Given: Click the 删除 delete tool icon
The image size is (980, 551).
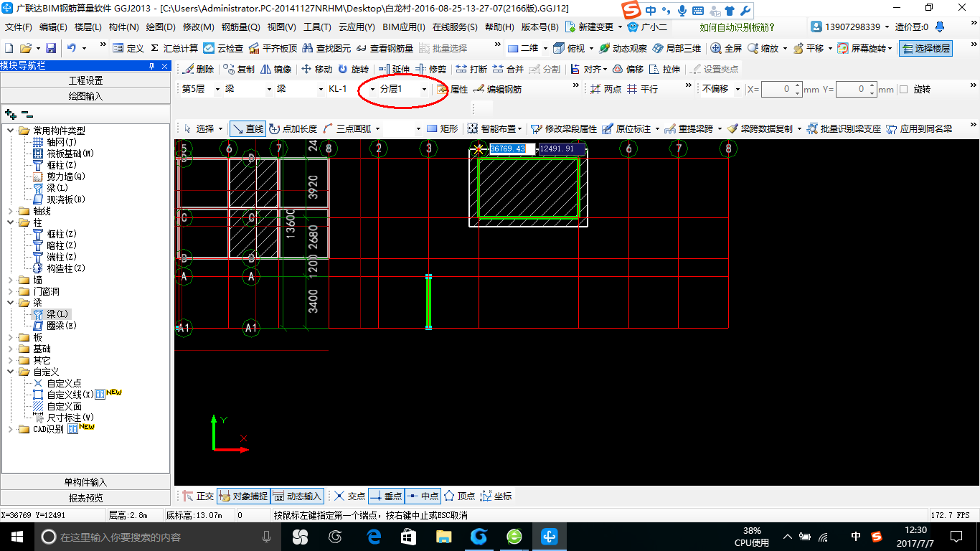Looking at the screenshot, I should click(199, 70).
